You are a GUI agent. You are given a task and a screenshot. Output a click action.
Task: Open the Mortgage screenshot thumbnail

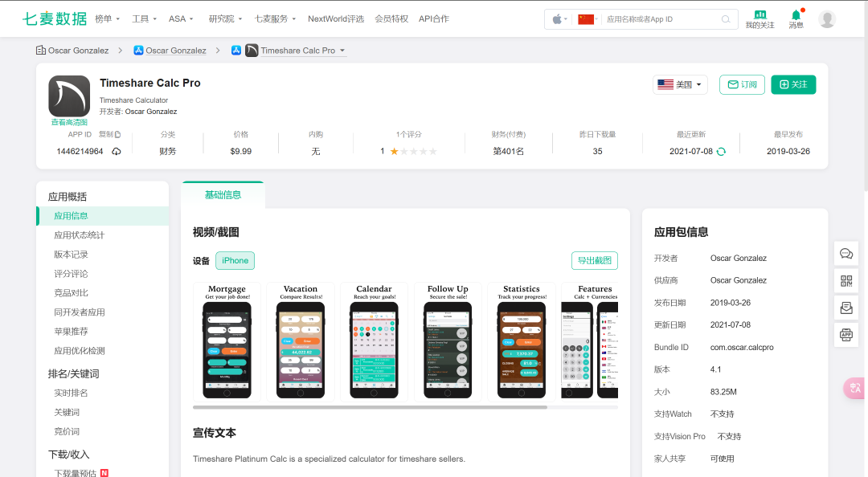(x=227, y=342)
